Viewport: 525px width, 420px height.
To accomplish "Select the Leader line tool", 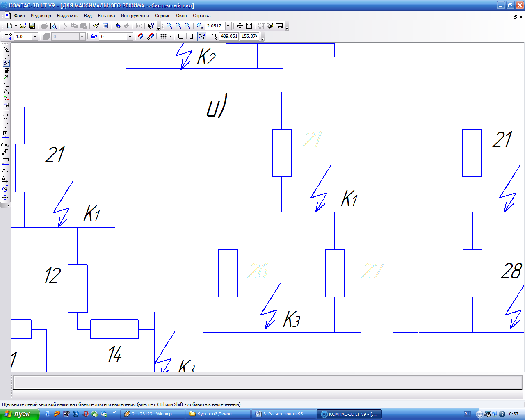I will pos(5,144).
